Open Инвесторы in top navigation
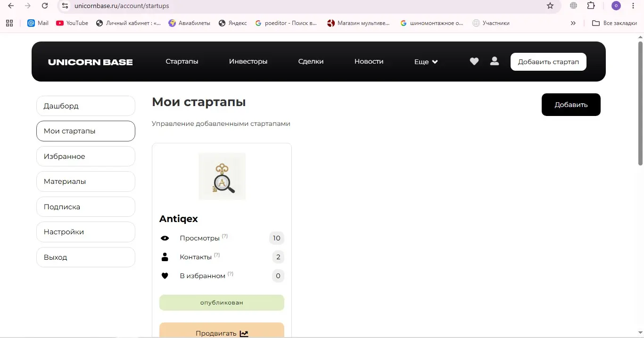Viewport: 644px width, 338px height. 248,61
